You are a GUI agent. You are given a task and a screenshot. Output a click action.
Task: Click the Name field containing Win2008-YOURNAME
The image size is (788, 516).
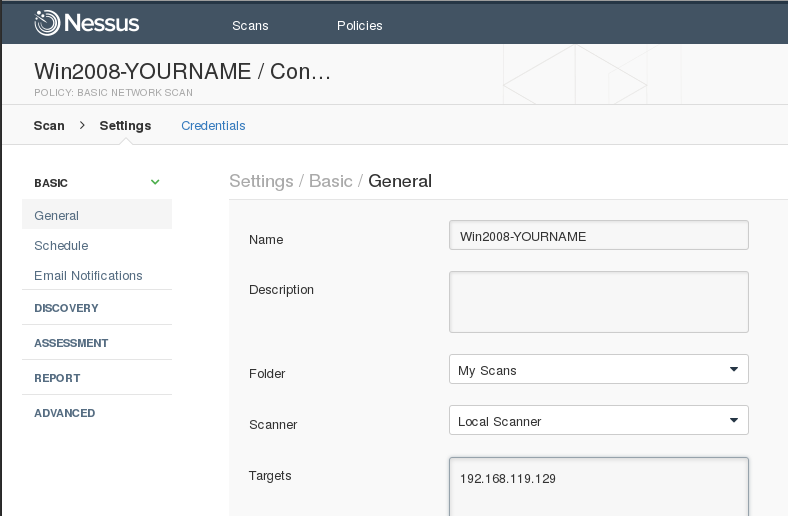click(598, 236)
